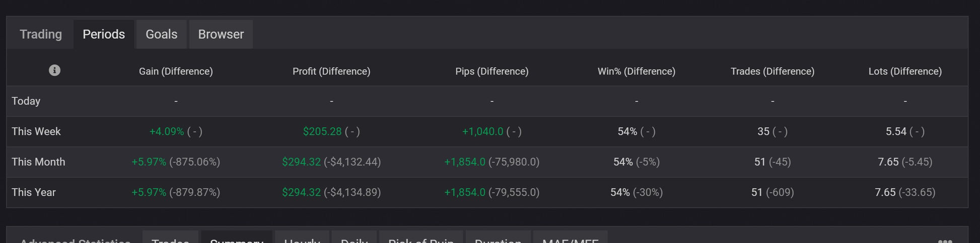Click the Lots (Difference) column header
The image size is (980, 243).
[905, 71]
